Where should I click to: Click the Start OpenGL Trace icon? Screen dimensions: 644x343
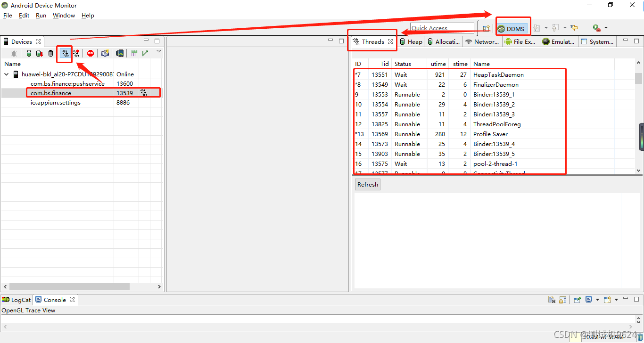click(x=145, y=53)
